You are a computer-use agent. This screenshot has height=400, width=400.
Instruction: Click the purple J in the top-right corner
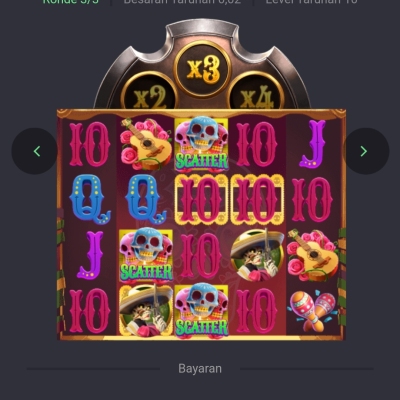pyautogui.click(x=313, y=144)
